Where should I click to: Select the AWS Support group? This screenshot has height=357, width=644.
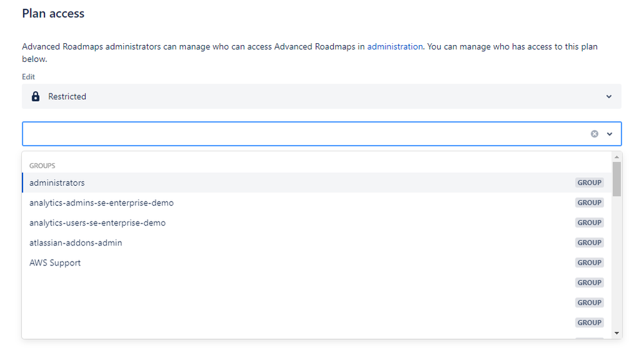pyautogui.click(x=317, y=263)
